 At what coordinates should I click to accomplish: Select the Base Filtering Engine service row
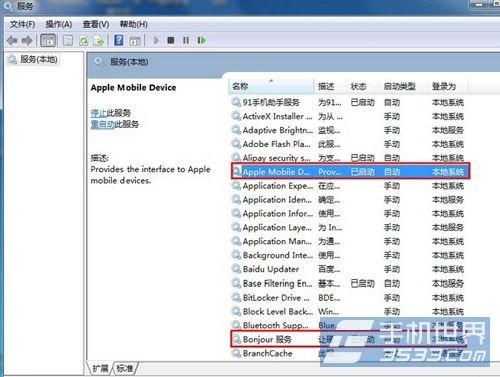(x=348, y=283)
